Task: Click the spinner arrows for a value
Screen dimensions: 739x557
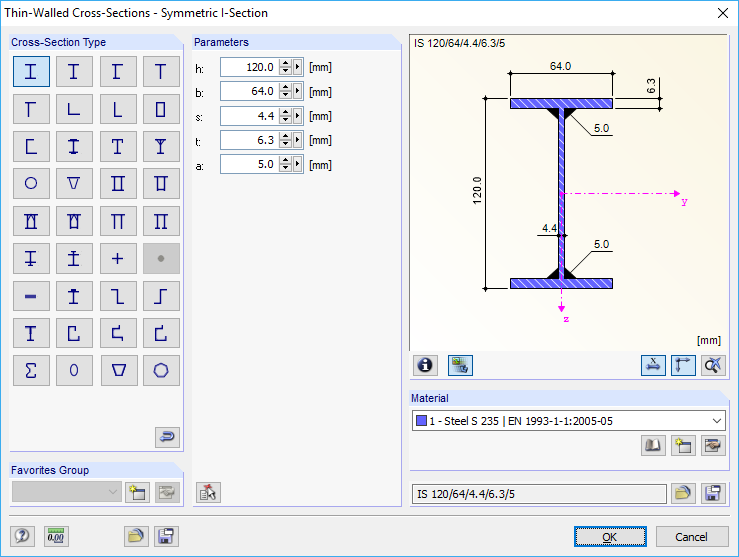Action: tap(285, 164)
